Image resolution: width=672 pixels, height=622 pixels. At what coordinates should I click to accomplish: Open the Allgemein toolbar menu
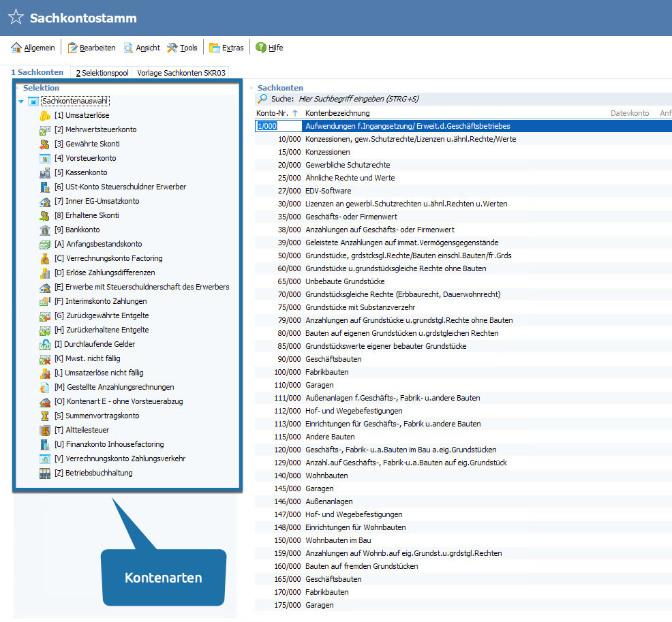(33, 48)
